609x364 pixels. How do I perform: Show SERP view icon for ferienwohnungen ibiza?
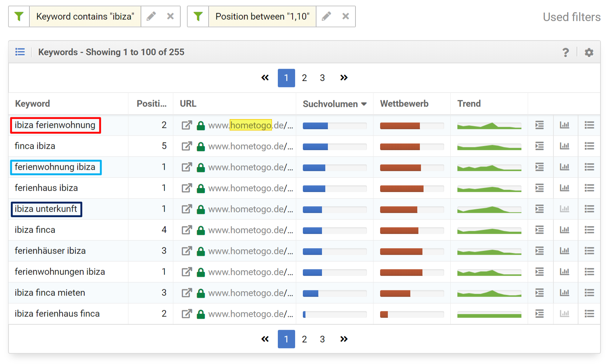(539, 272)
